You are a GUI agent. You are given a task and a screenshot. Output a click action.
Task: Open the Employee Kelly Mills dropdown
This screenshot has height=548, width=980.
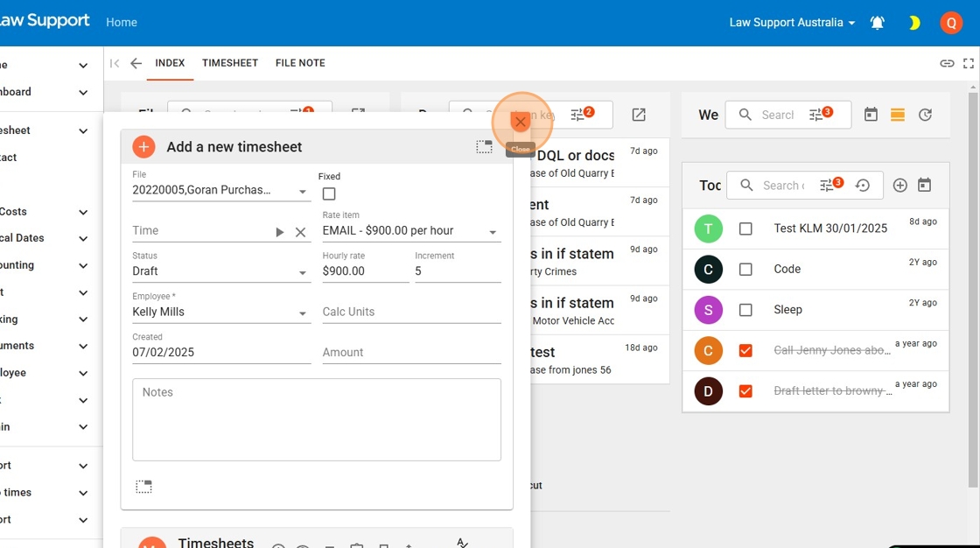coord(221,313)
